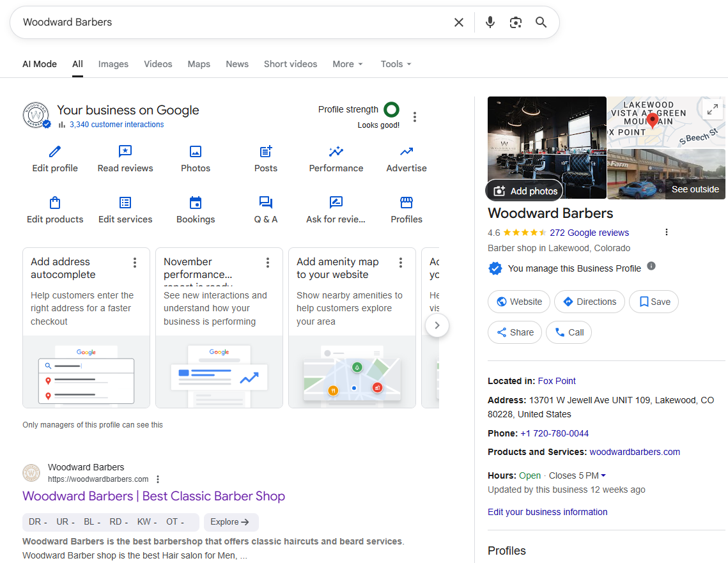The width and height of the screenshot is (728, 563).
Task: Click the search by image camera icon
Action: click(x=516, y=22)
